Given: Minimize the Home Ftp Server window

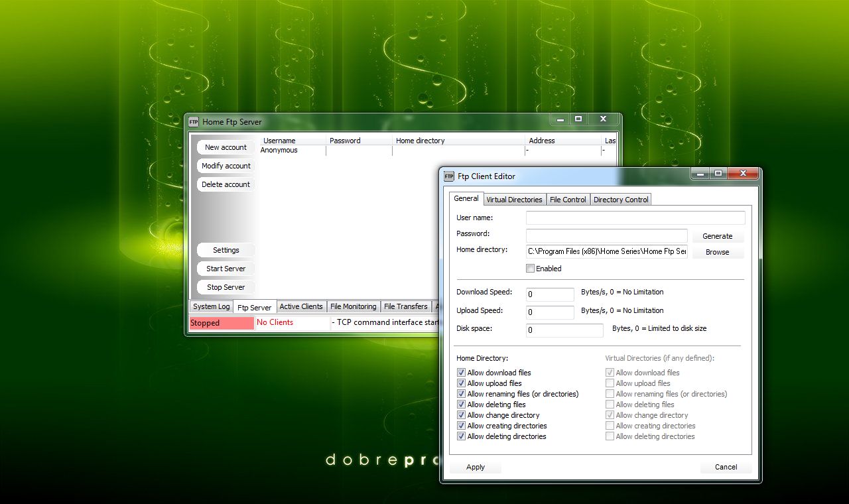Looking at the screenshot, I should point(560,119).
